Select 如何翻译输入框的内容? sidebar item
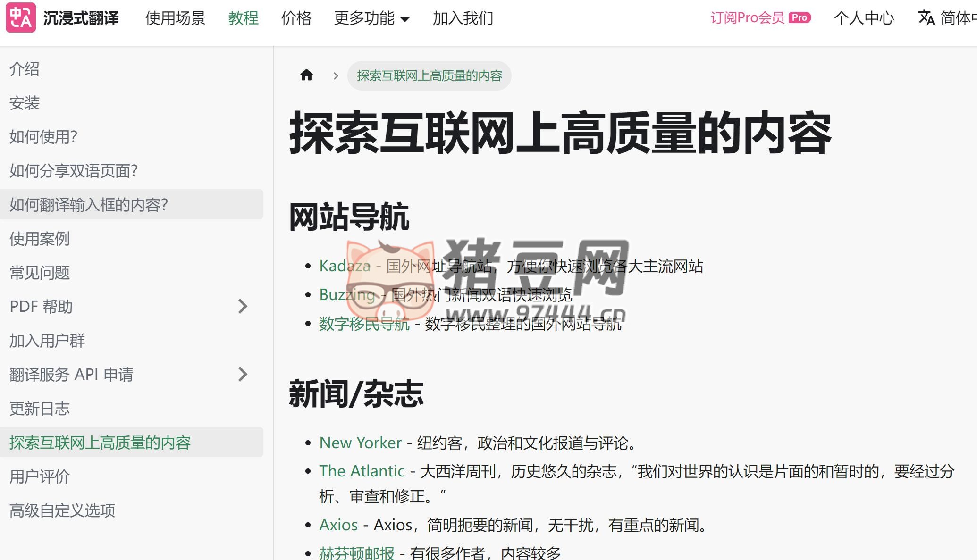 pyautogui.click(x=132, y=204)
